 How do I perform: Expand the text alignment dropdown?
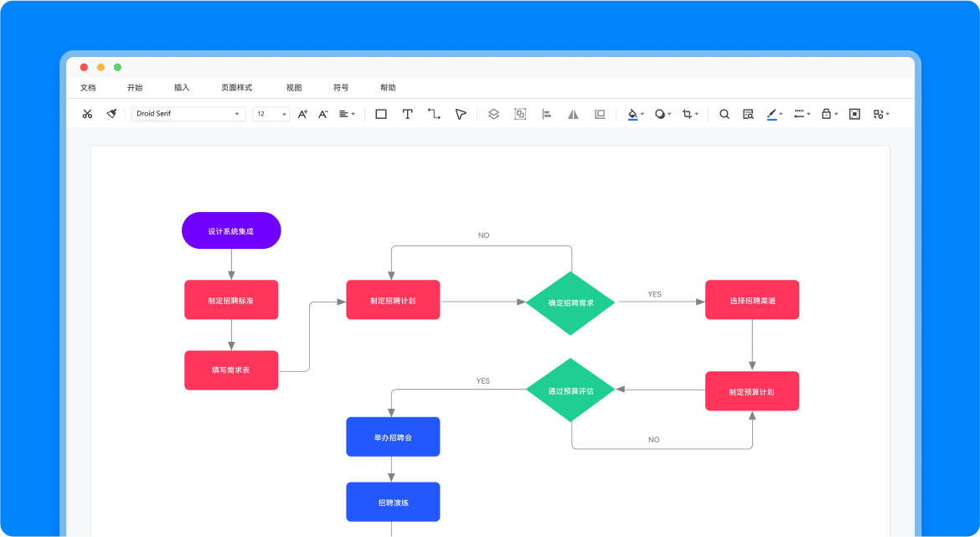tap(347, 114)
